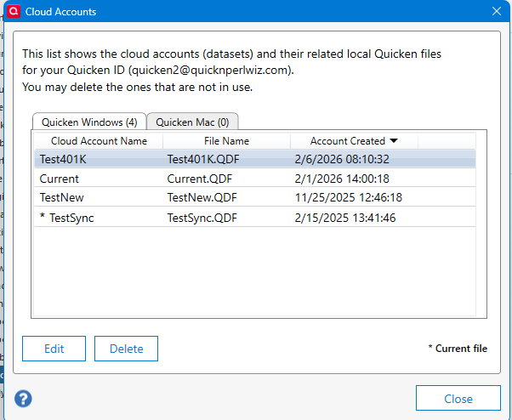
Task: Click the Quicken logo icon in title bar
Action: [x=14, y=11]
